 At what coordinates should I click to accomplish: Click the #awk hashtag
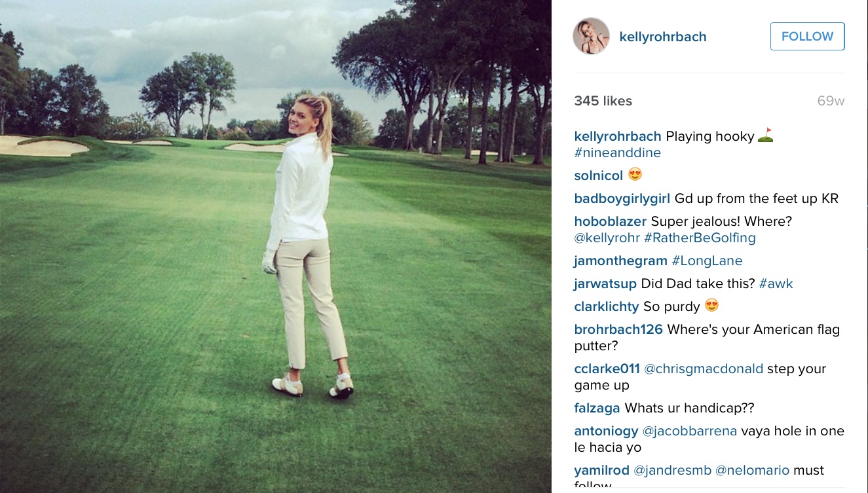click(776, 284)
